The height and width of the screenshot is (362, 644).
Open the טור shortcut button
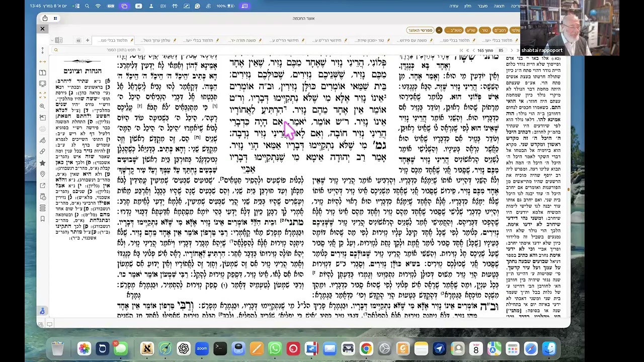pyautogui.click(x=485, y=30)
